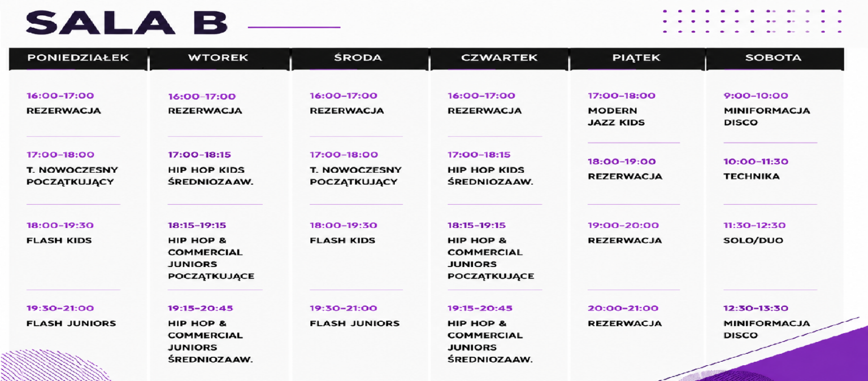Select the WTOREK day header
Image resolution: width=868 pixels, height=381 pixels.
pyautogui.click(x=219, y=58)
